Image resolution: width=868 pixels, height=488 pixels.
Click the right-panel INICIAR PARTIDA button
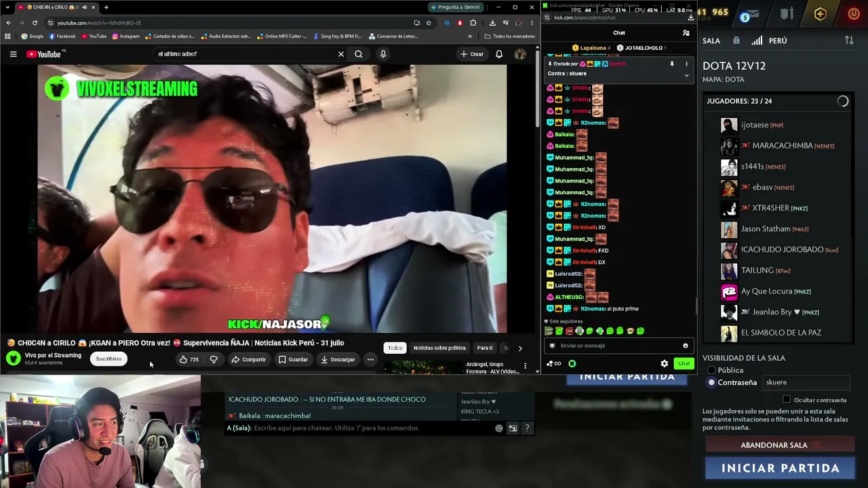point(781,468)
